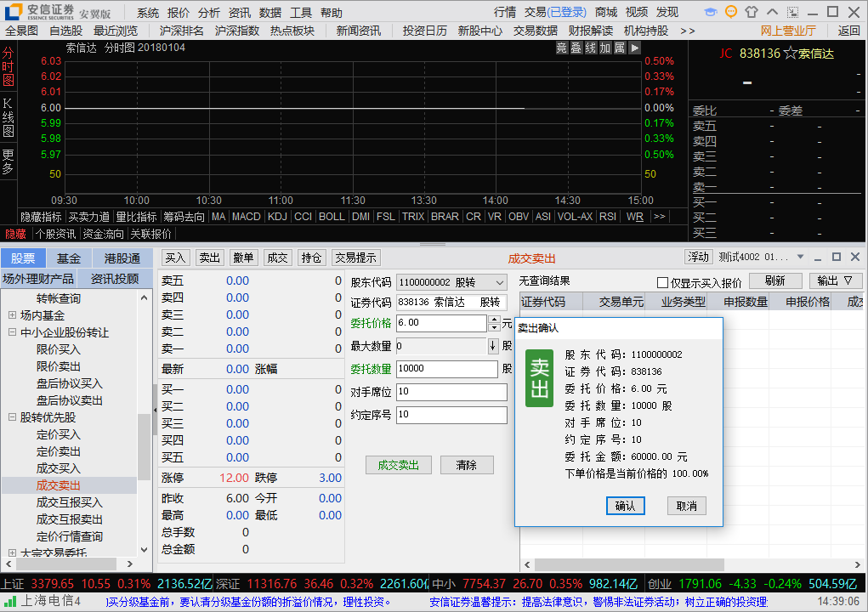Open the 报价 menu
The image size is (868, 612).
[179, 13]
